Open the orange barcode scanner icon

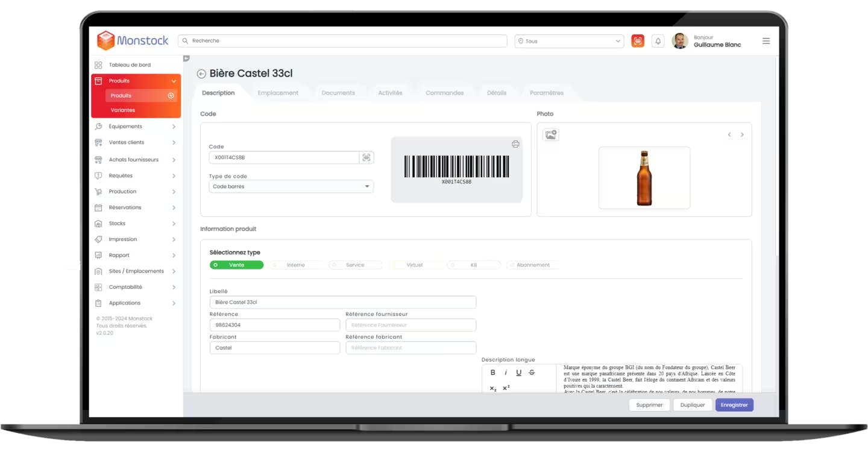point(638,41)
